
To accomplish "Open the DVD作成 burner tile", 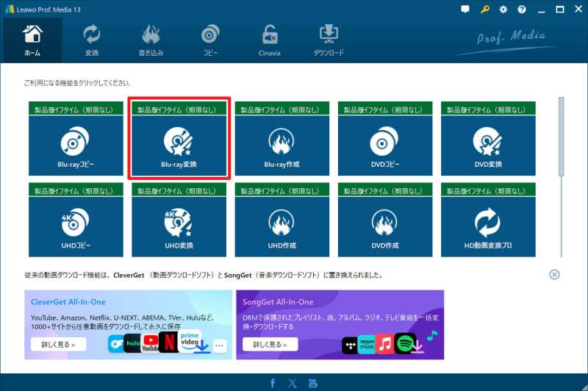I will pyautogui.click(x=385, y=227).
